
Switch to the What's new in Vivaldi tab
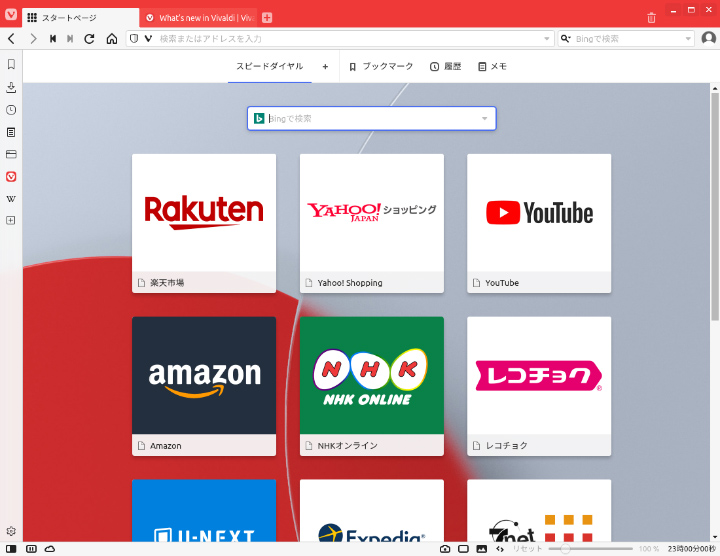point(199,17)
